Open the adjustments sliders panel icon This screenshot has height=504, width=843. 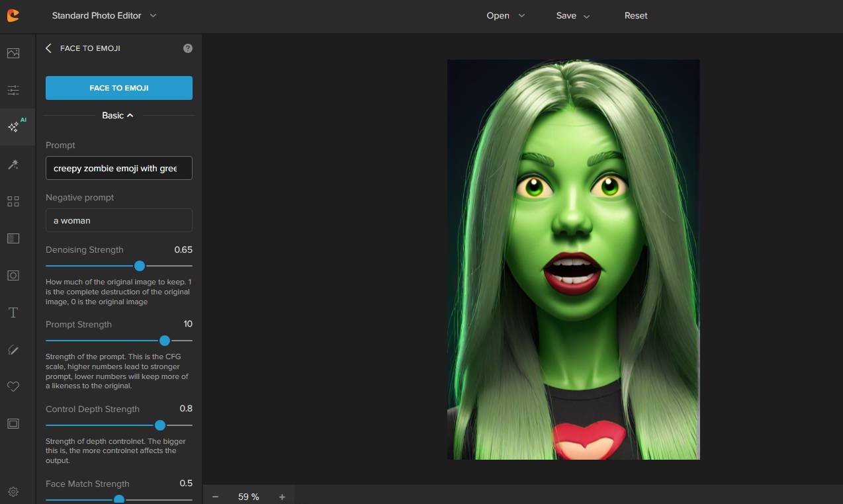click(x=13, y=90)
